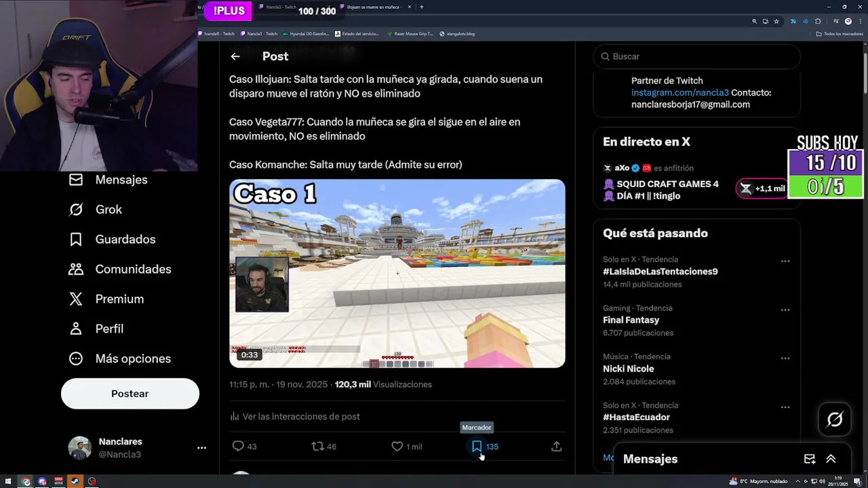This screenshot has width=868, height=488.
Task: Click the repost icon showing 46
Action: pos(317,446)
